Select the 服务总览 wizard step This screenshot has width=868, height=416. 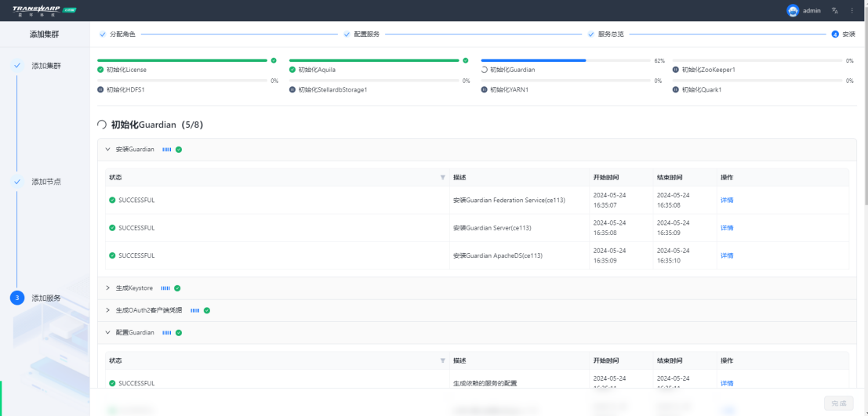pyautogui.click(x=611, y=34)
